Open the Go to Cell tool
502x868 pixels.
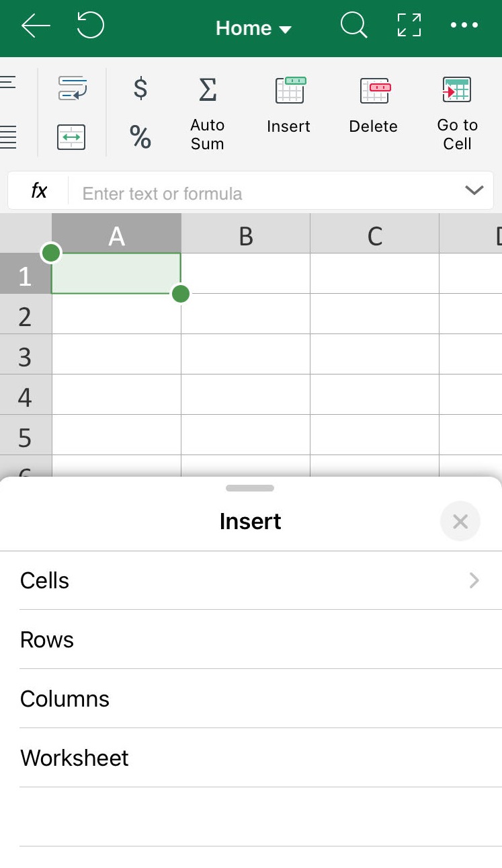pyautogui.click(x=457, y=114)
